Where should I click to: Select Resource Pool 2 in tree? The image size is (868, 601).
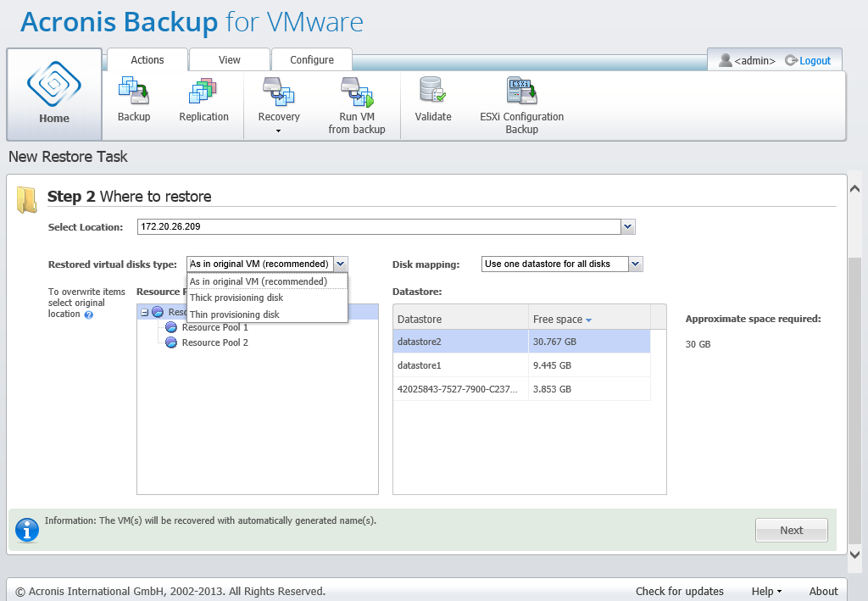pyautogui.click(x=214, y=342)
